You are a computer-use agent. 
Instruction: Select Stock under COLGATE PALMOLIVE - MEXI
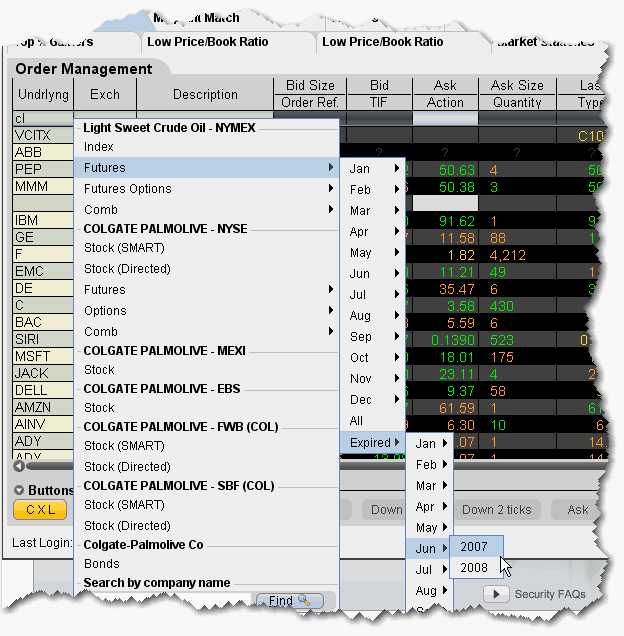point(99,369)
